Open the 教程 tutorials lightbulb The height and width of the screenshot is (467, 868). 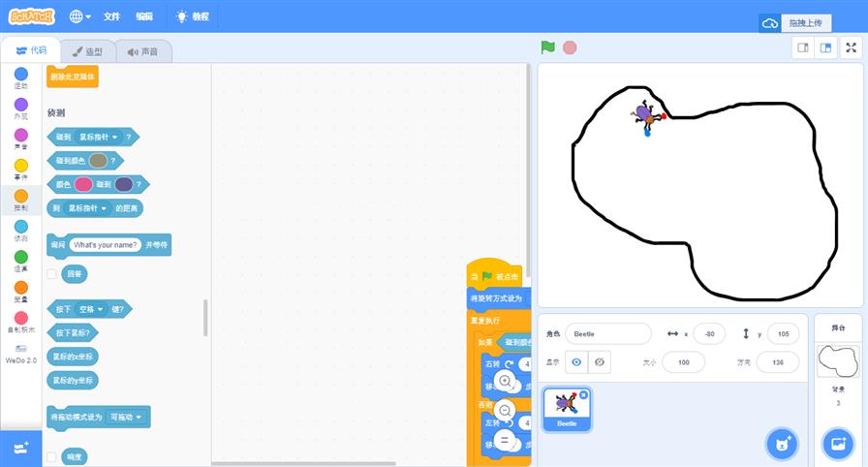pyautogui.click(x=192, y=16)
